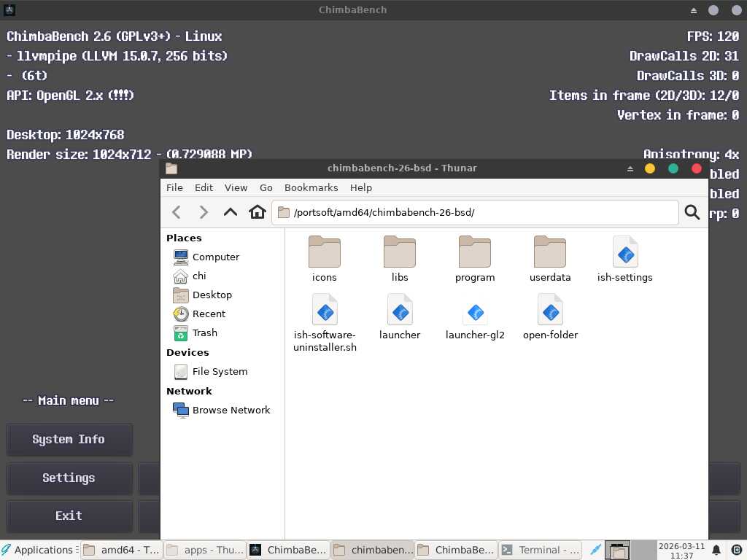Open the program folder
The image size is (747, 560).
click(475, 259)
